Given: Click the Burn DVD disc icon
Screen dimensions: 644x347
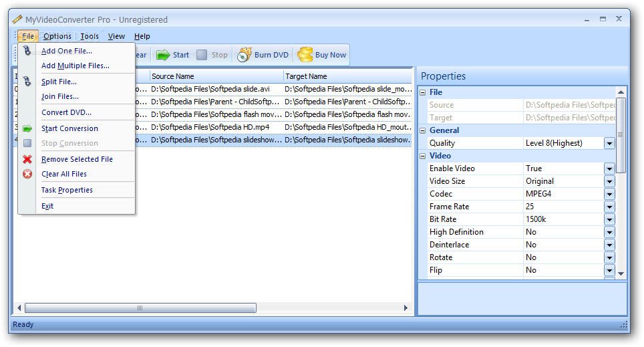Looking at the screenshot, I should 245,55.
